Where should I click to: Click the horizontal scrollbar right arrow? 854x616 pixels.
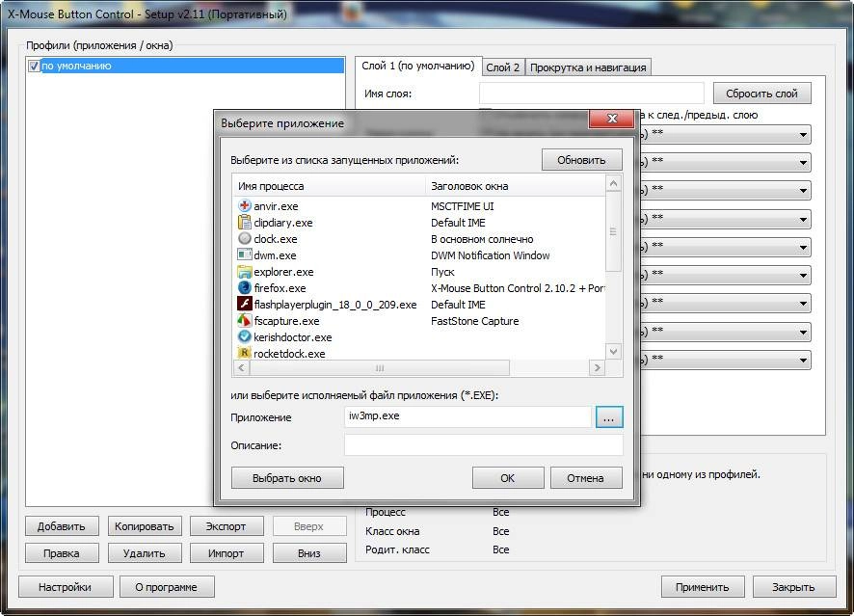[x=597, y=368]
